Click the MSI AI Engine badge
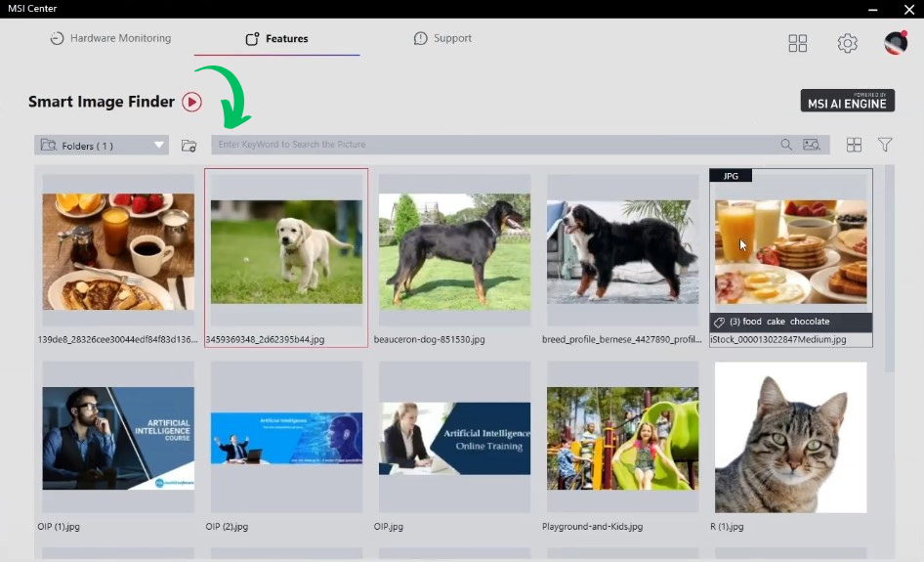The image size is (924, 562). click(847, 100)
